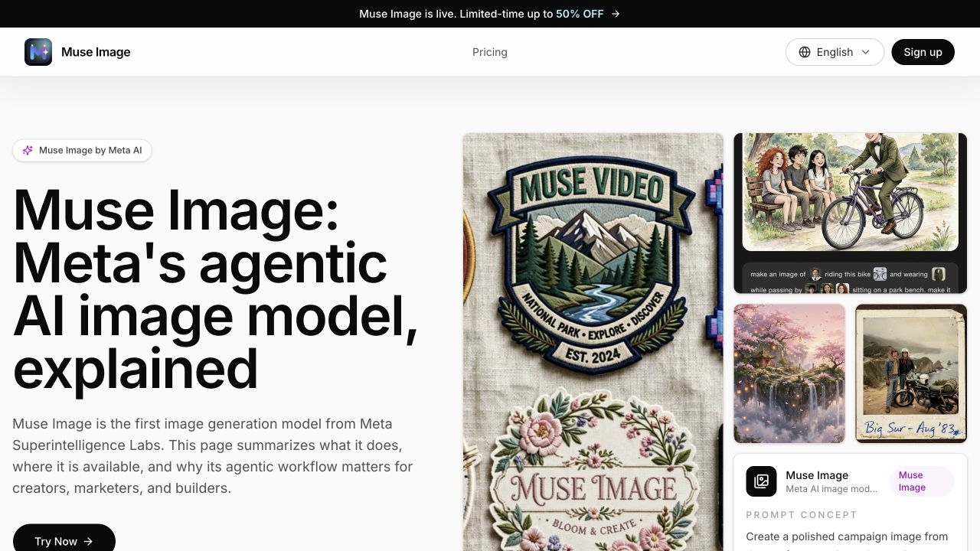Screen dimensions: 980x551
Task: Open the cherry blossom waterfall image
Action: [x=789, y=373]
